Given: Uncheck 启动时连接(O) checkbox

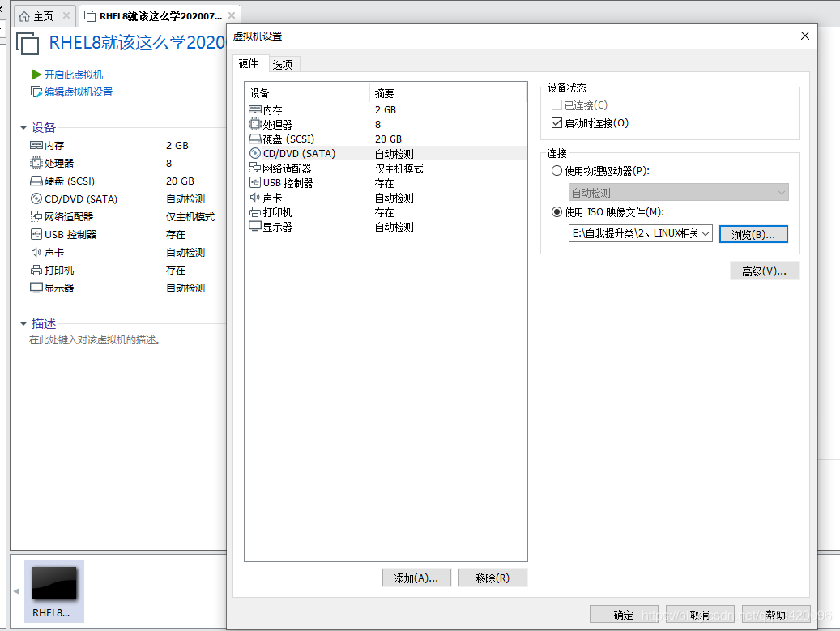Looking at the screenshot, I should point(556,122).
